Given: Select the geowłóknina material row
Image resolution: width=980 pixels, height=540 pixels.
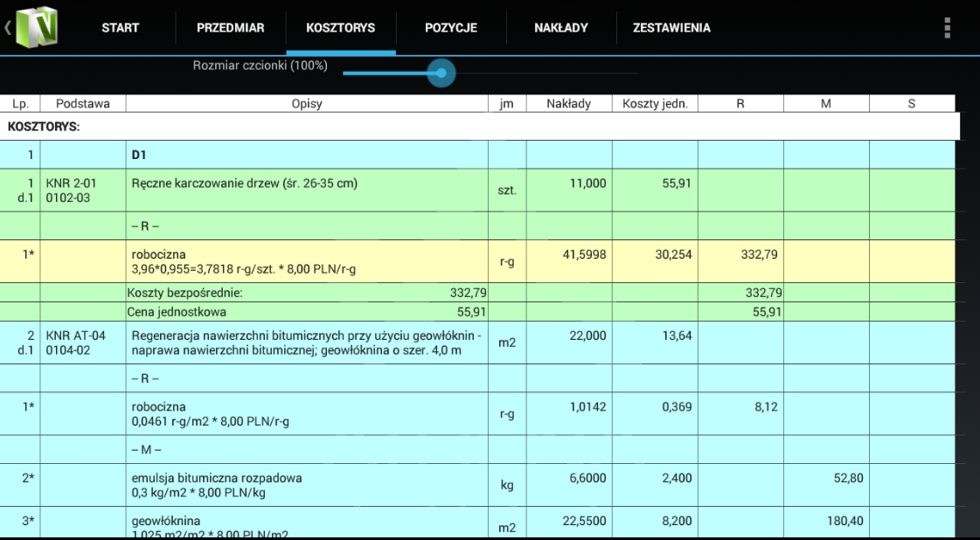Looking at the screenshot, I should coord(477,522).
